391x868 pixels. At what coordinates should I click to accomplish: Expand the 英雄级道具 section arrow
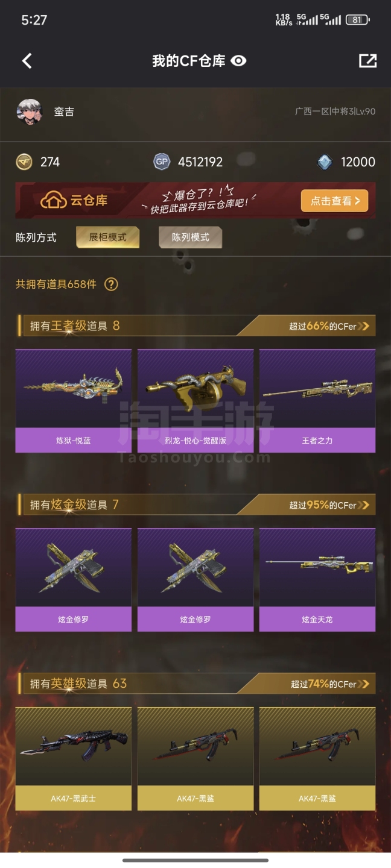[363, 684]
